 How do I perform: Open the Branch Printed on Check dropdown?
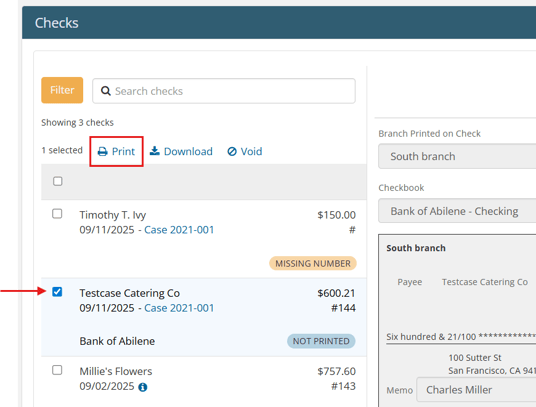click(x=457, y=156)
